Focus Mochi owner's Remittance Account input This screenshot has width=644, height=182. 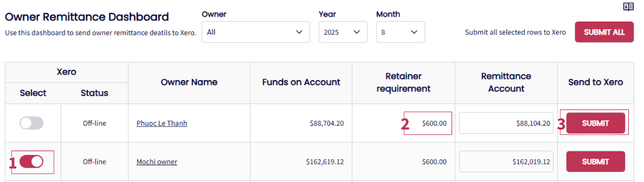506,162
